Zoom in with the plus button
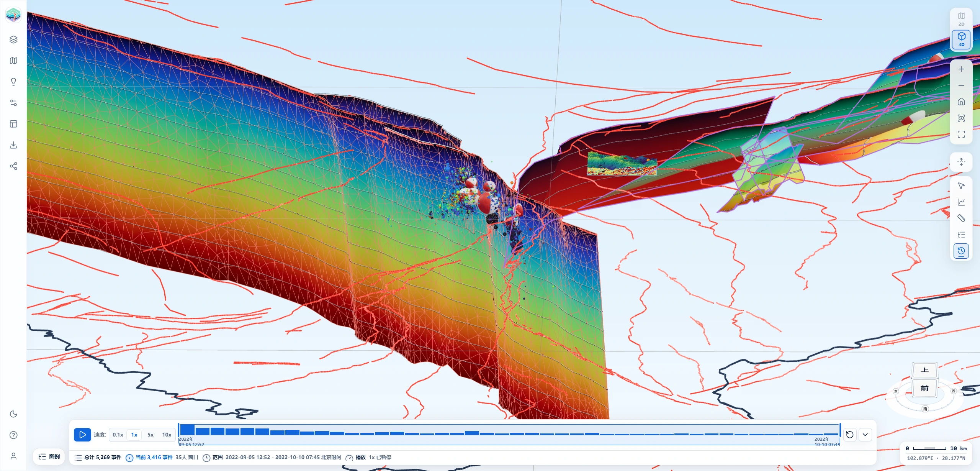The height and width of the screenshot is (471, 980). 961,69
